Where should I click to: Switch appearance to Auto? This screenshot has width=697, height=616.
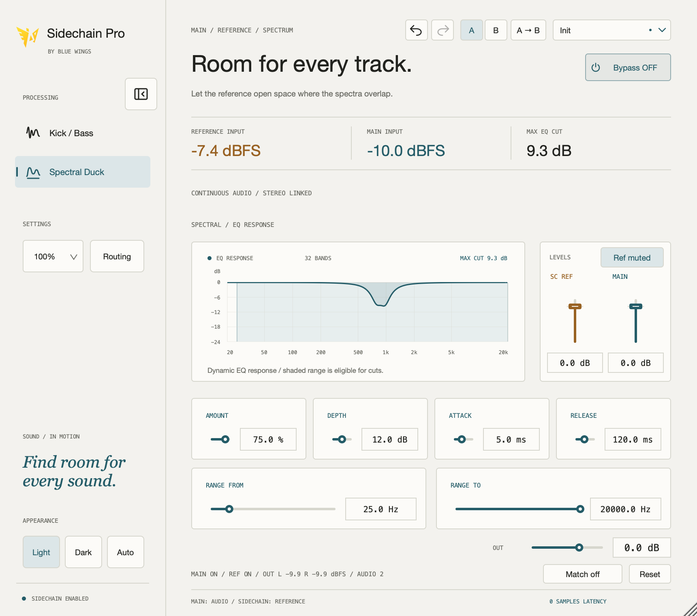[126, 552]
